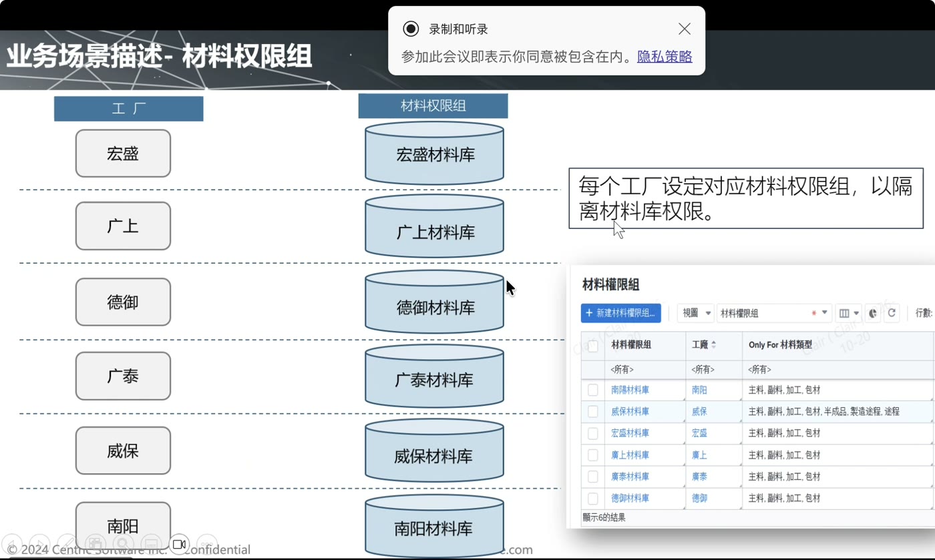Click the 威保 factory box on the slide
The width and height of the screenshot is (935, 560).
123,451
